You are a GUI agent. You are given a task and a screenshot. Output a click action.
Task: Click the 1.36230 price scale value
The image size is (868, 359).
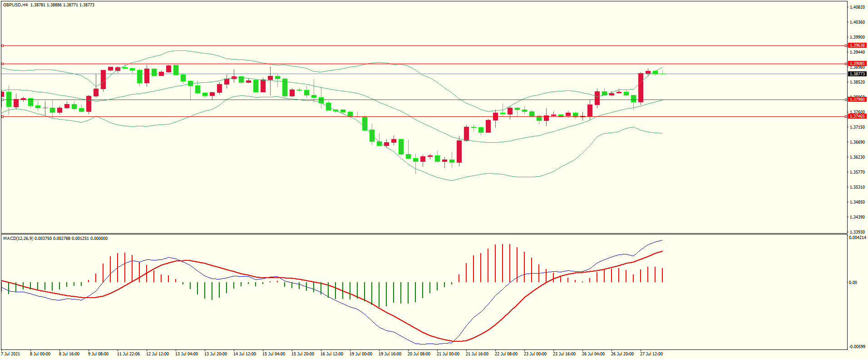[857, 157]
